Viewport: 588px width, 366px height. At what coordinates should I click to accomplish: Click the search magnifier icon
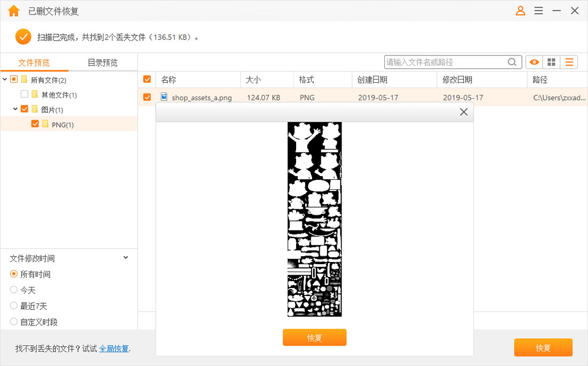[512, 62]
